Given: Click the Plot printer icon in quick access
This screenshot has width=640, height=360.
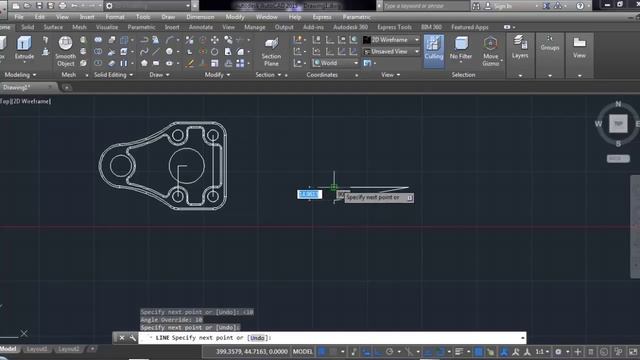Looking at the screenshot, I should (x=62, y=5).
